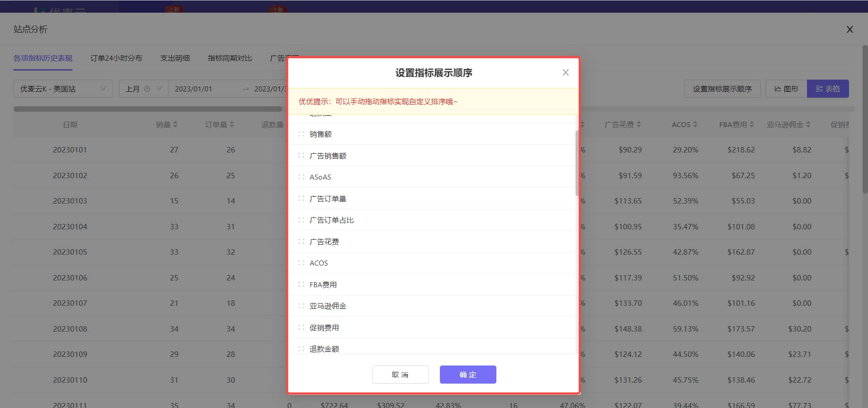Click the 确定 confirm button
This screenshot has width=868, height=408.
coord(468,375)
